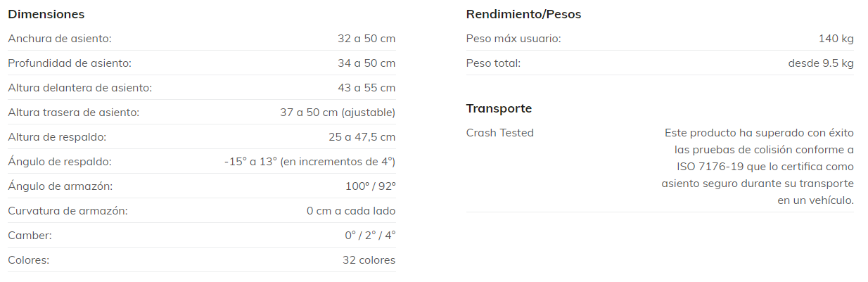Viewport: 868px width, 282px height.
Task: Click the 140 kg value
Action: (836, 39)
